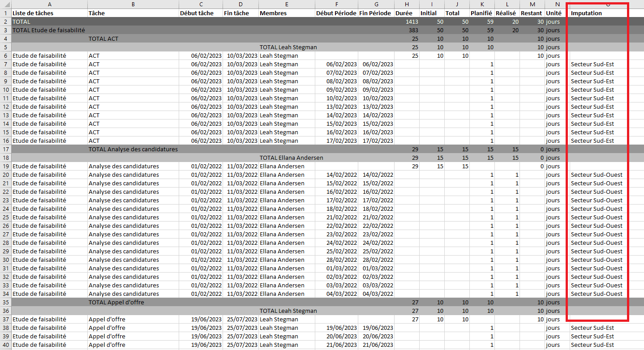
Task: Select the 'TOTAL ACT' cell
Action: click(x=133, y=38)
